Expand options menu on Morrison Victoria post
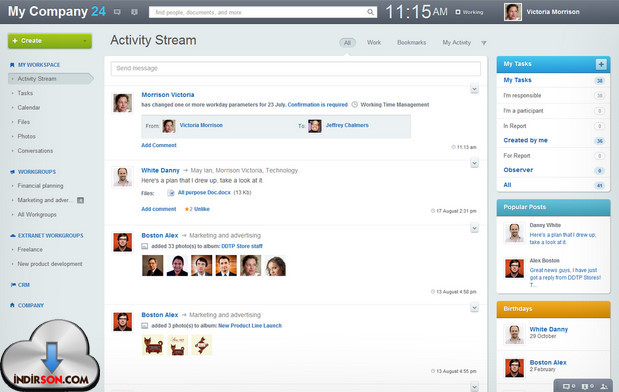 [475, 89]
